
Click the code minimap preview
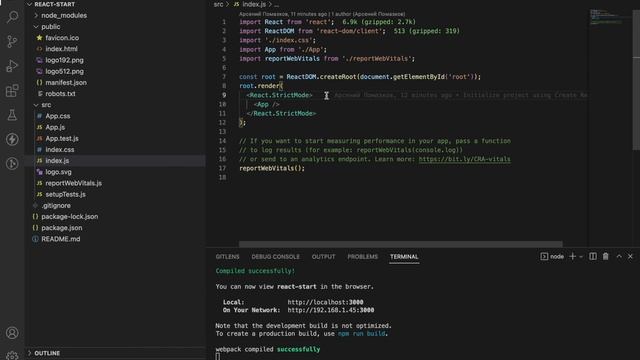click(606, 18)
